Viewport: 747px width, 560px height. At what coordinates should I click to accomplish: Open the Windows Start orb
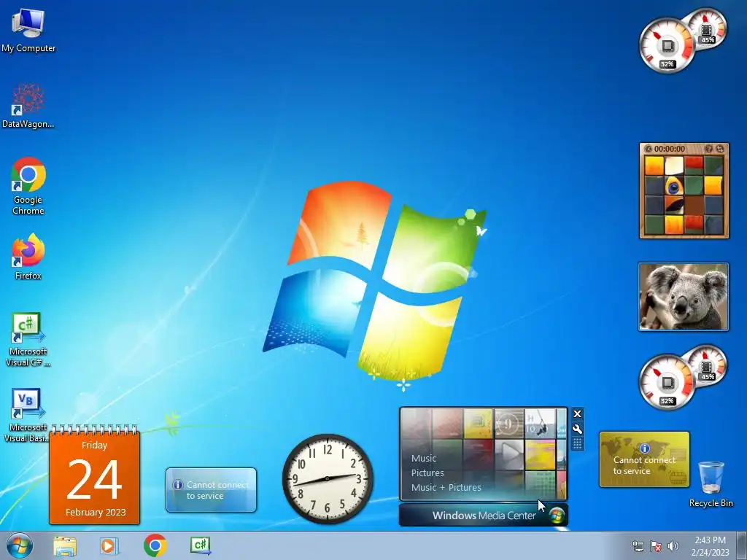pos(20,545)
